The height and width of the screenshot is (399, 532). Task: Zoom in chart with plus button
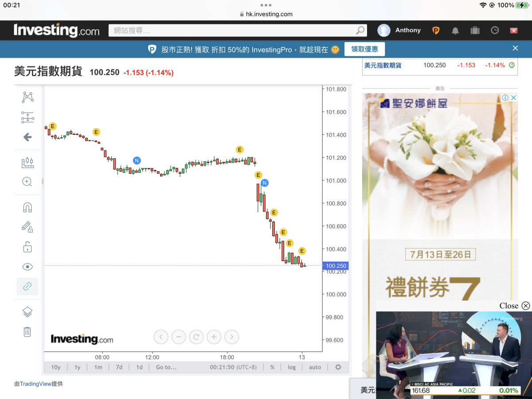click(x=214, y=337)
